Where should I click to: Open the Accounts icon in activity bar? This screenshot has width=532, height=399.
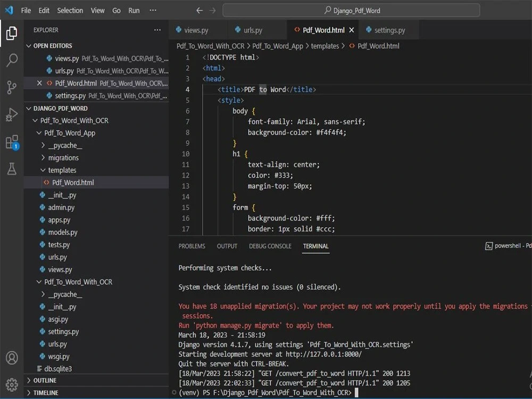pos(12,358)
